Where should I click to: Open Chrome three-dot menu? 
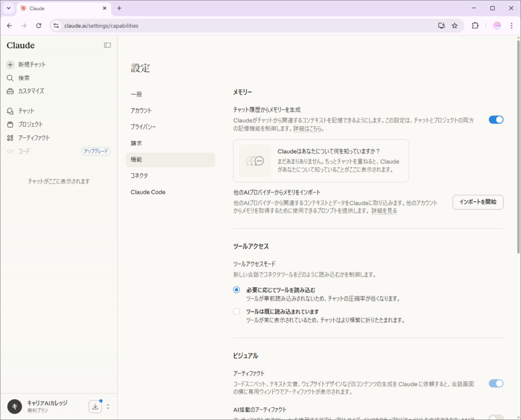click(x=511, y=25)
